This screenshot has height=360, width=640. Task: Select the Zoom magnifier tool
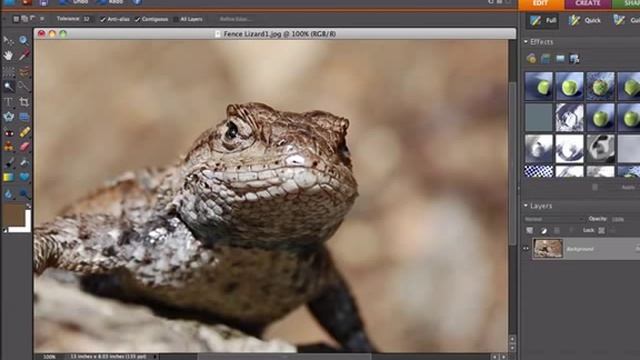pyautogui.click(x=24, y=40)
